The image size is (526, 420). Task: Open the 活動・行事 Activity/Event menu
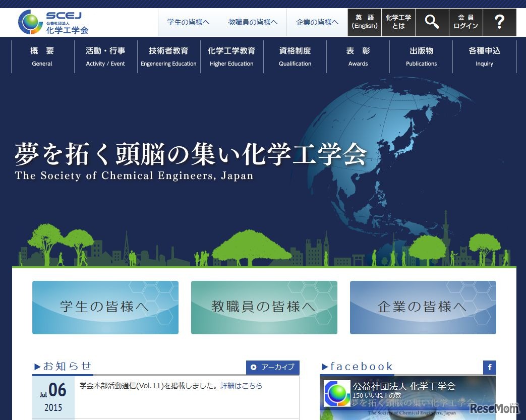coord(105,55)
